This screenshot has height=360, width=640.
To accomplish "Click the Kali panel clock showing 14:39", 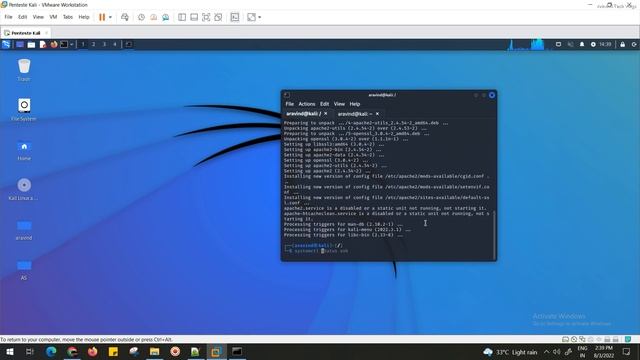I will tap(605, 44).
